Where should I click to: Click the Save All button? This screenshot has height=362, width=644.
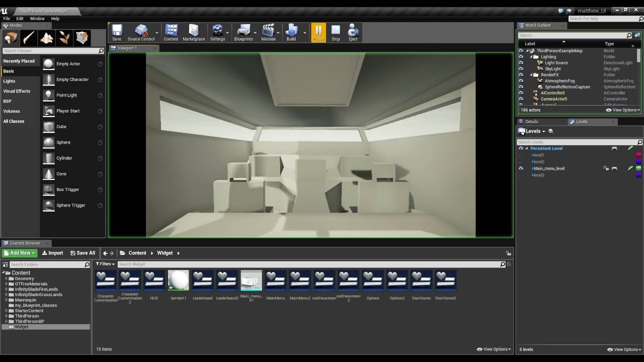(83, 253)
